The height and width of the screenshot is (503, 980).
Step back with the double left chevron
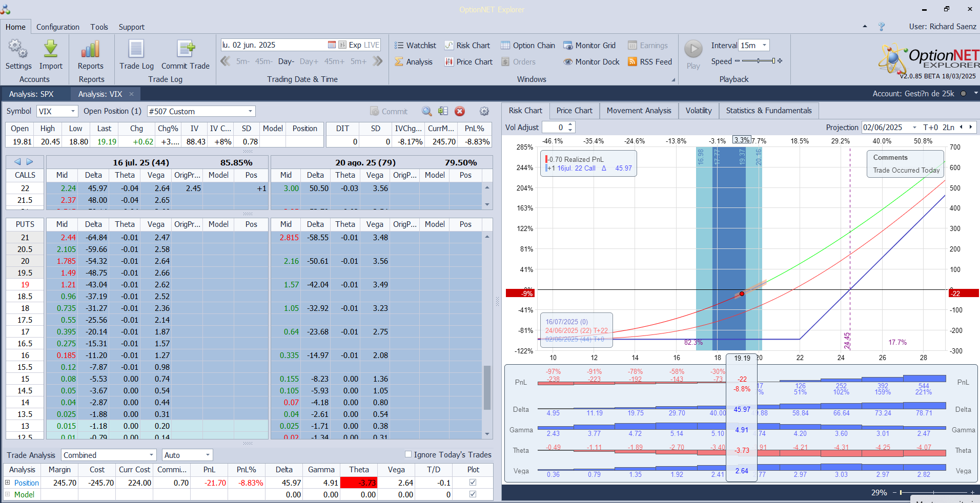pos(226,61)
